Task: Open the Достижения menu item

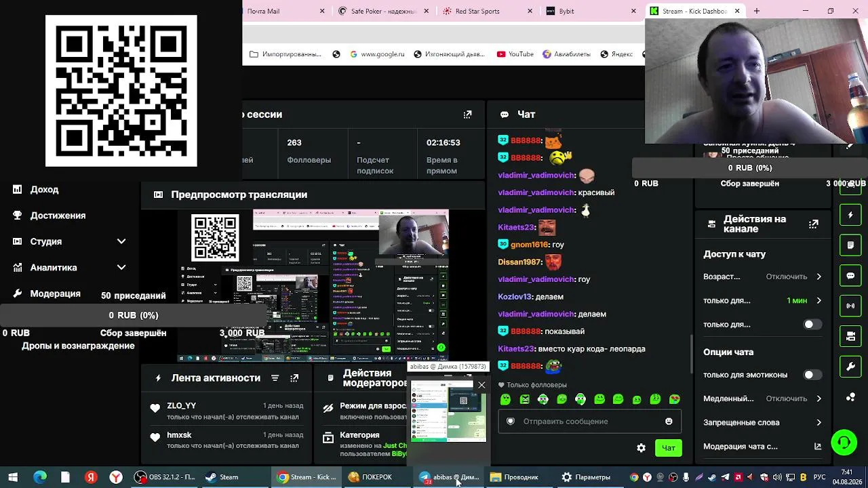Action: click(x=58, y=216)
